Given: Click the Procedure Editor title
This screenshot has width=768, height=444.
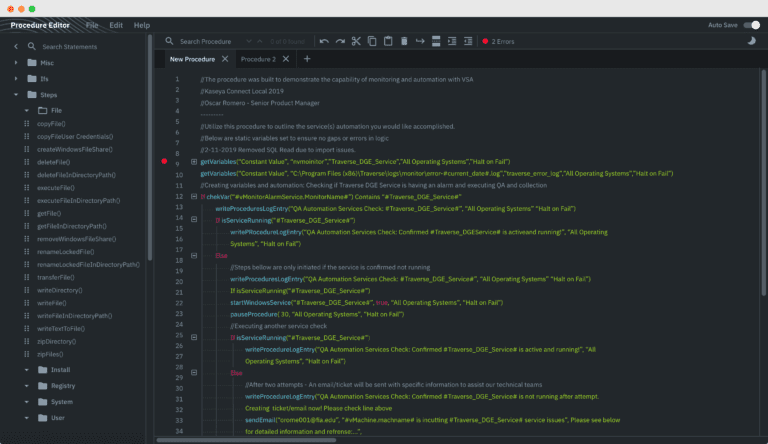Looking at the screenshot, I should click(x=40, y=25).
